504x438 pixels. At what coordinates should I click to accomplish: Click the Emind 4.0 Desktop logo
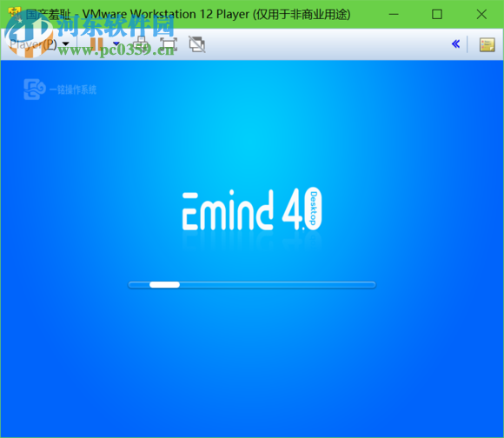(252, 209)
